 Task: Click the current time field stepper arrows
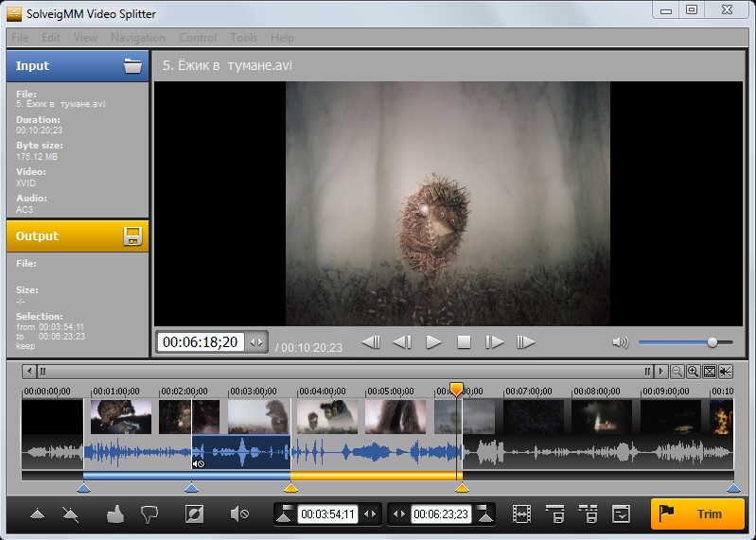point(256,342)
